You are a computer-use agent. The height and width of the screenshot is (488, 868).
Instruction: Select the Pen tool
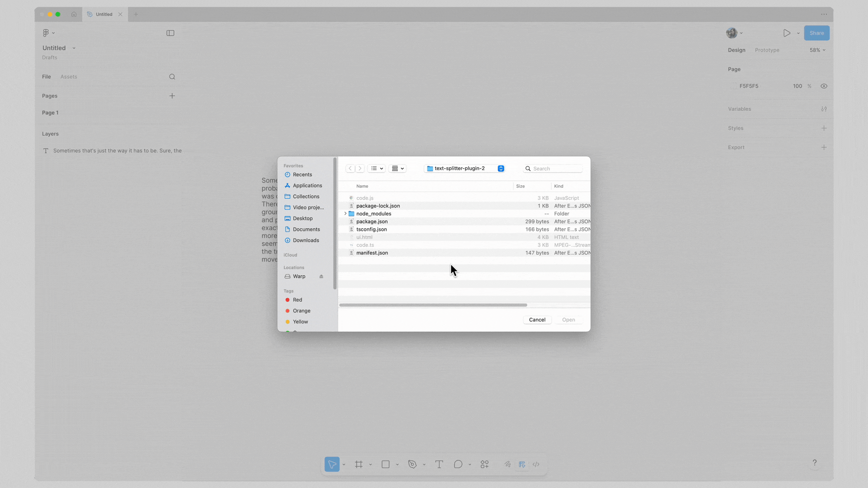point(412,464)
